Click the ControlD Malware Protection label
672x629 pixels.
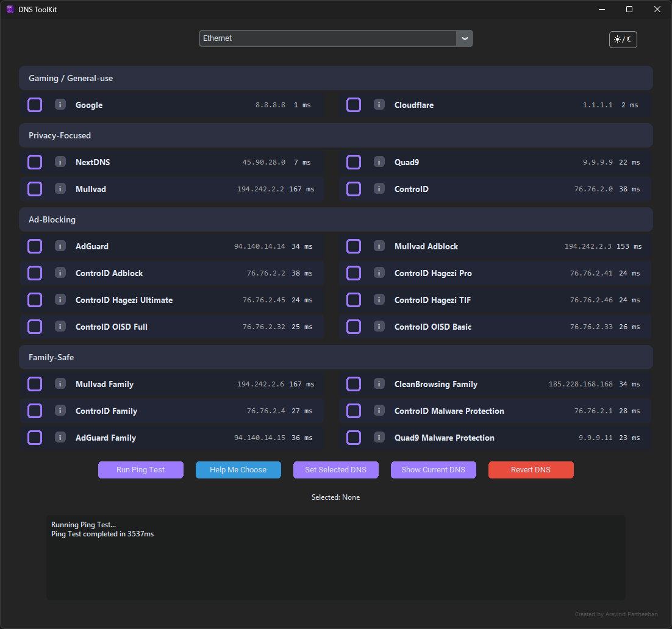(x=449, y=411)
